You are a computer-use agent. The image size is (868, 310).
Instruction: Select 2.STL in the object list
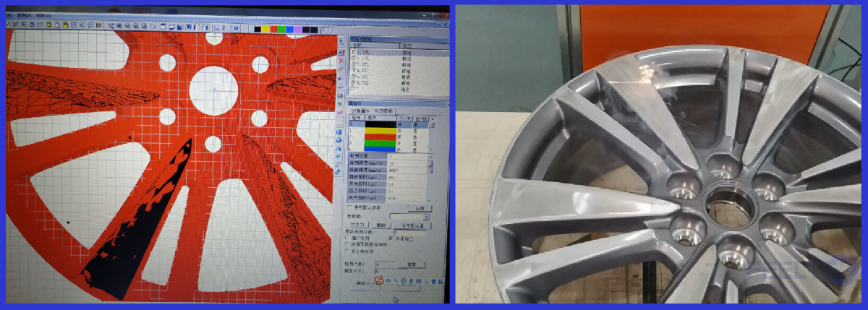click(x=396, y=59)
